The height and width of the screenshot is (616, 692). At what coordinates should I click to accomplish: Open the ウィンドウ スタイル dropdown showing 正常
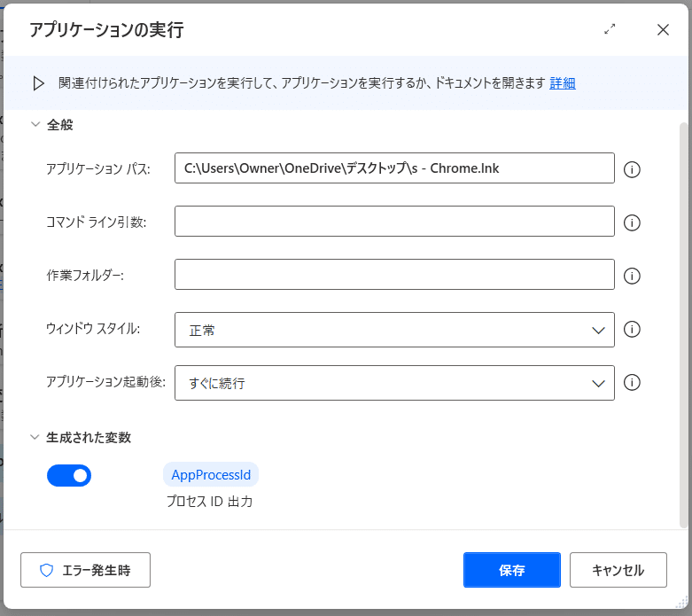point(394,330)
